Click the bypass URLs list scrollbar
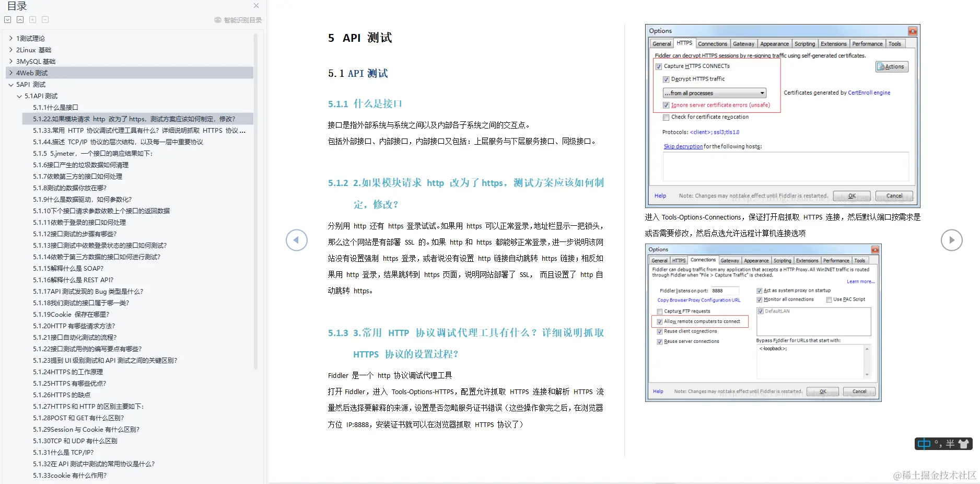The image size is (980, 484). [x=867, y=361]
